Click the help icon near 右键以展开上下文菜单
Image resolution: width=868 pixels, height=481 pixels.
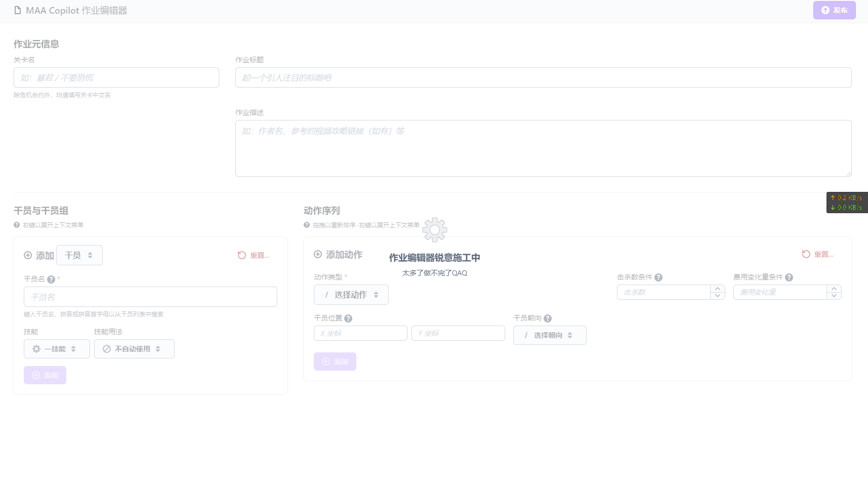[x=17, y=225]
